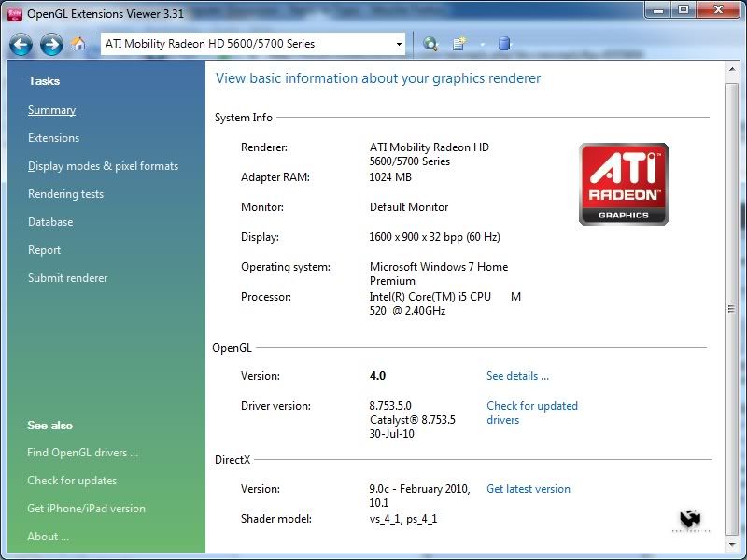Click the Adapter RAM value 1024 MB
The width and height of the screenshot is (747, 560).
pyautogui.click(x=390, y=177)
